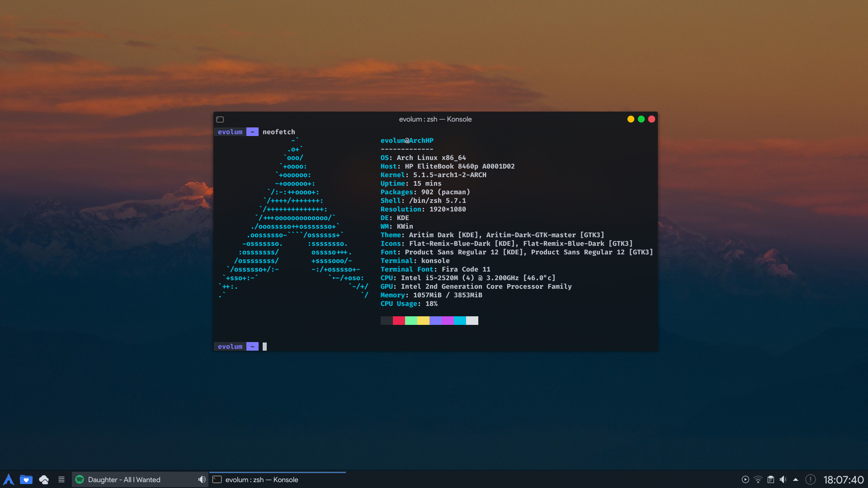868x488 pixels.
Task: Click the Konsole window icon in title bar
Action: pyautogui.click(x=220, y=119)
